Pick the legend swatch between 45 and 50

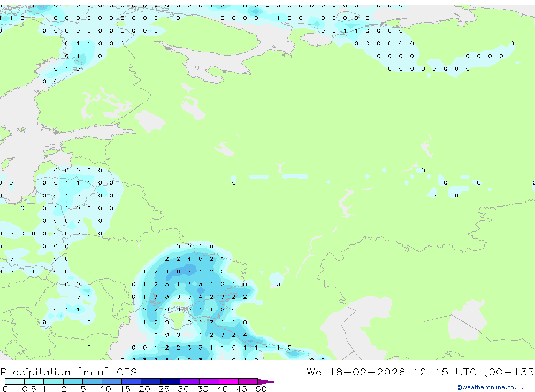point(248,381)
